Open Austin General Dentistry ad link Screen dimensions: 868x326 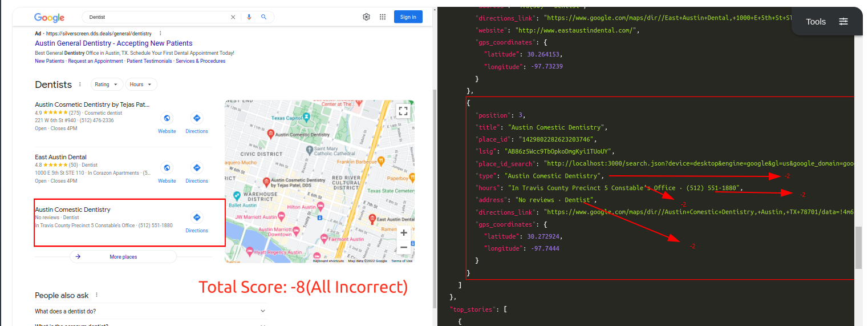[x=113, y=43]
